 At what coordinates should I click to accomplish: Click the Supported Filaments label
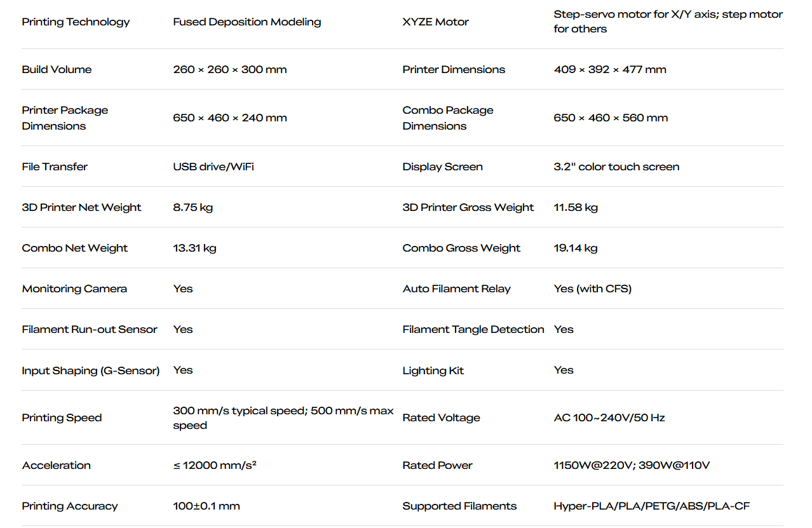tap(459, 506)
